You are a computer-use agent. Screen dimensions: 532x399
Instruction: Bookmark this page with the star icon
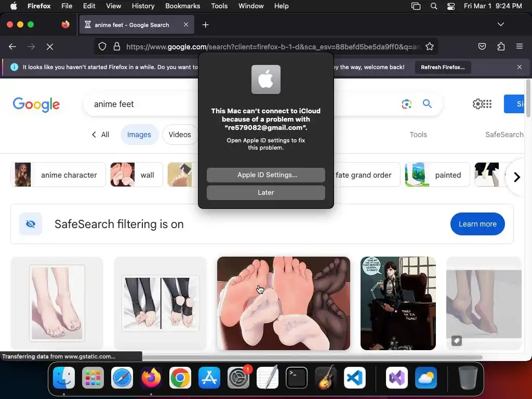[430, 46]
